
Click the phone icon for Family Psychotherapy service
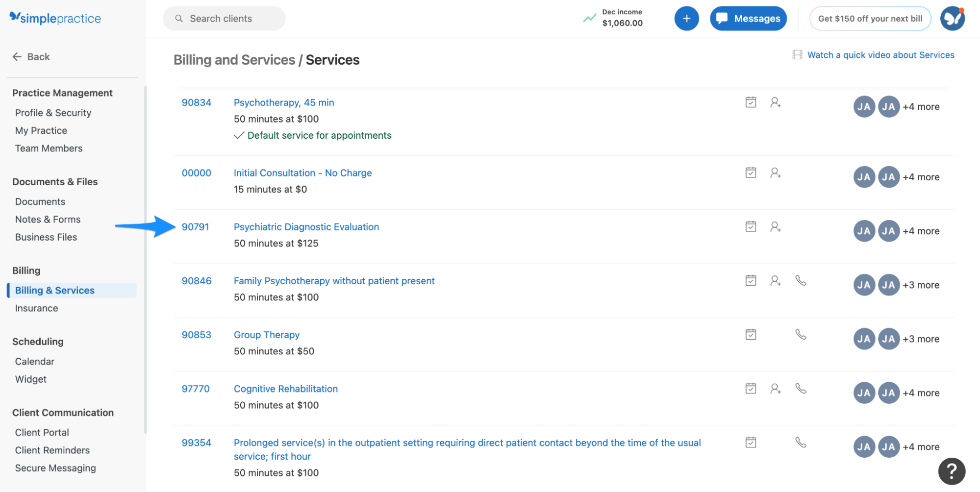[x=801, y=280]
